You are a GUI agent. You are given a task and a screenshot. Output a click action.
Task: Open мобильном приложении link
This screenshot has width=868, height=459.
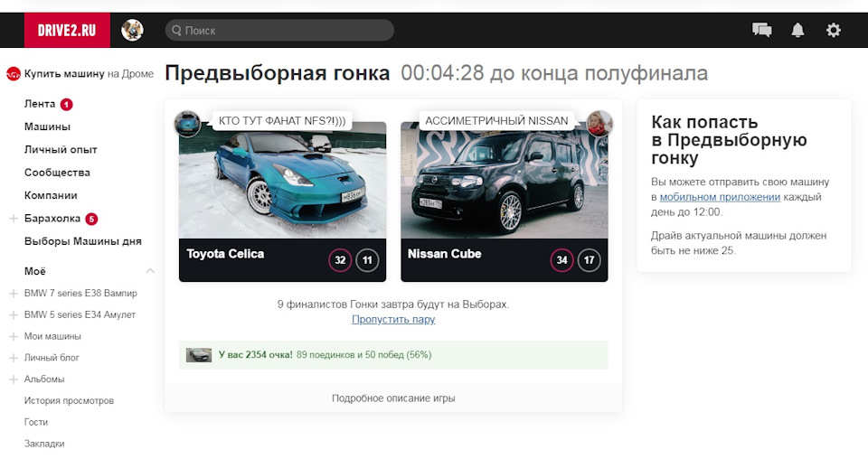point(720,197)
